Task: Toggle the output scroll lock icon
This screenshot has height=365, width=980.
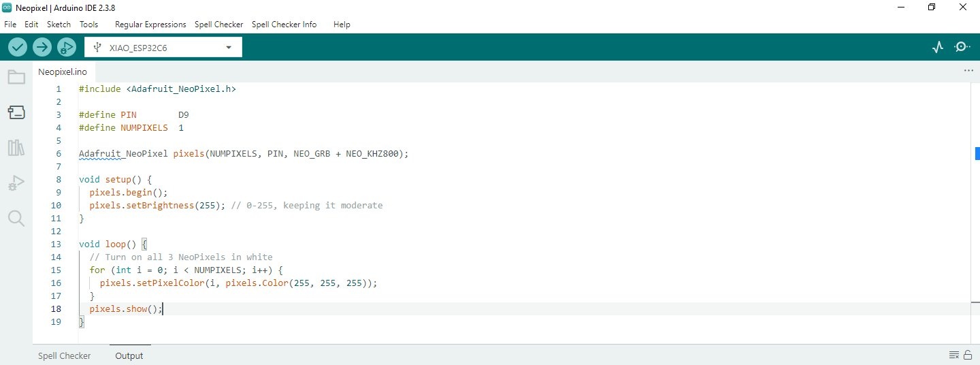Action: (968, 355)
